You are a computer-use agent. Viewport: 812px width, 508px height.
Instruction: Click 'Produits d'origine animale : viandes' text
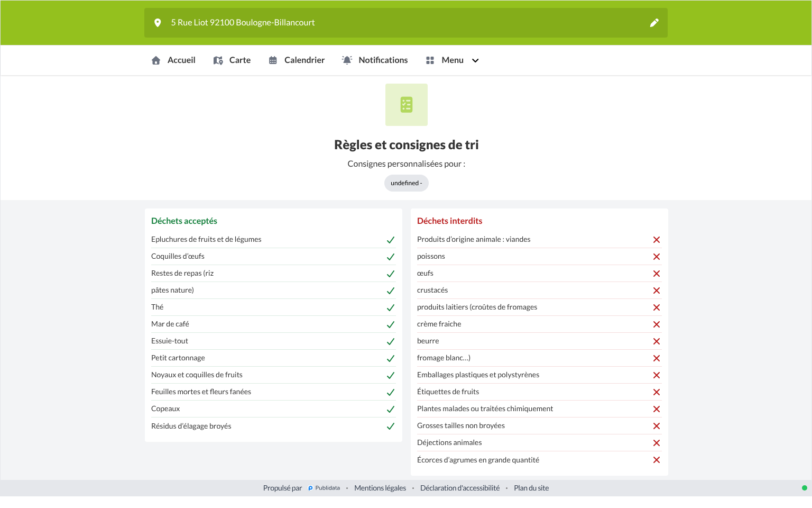pos(474,239)
